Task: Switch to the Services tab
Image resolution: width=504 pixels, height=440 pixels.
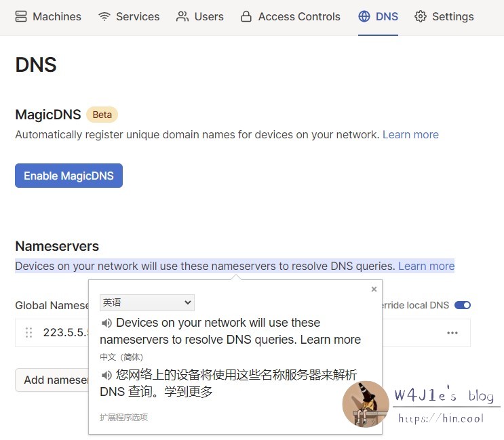Action: (x=129, y=16)
